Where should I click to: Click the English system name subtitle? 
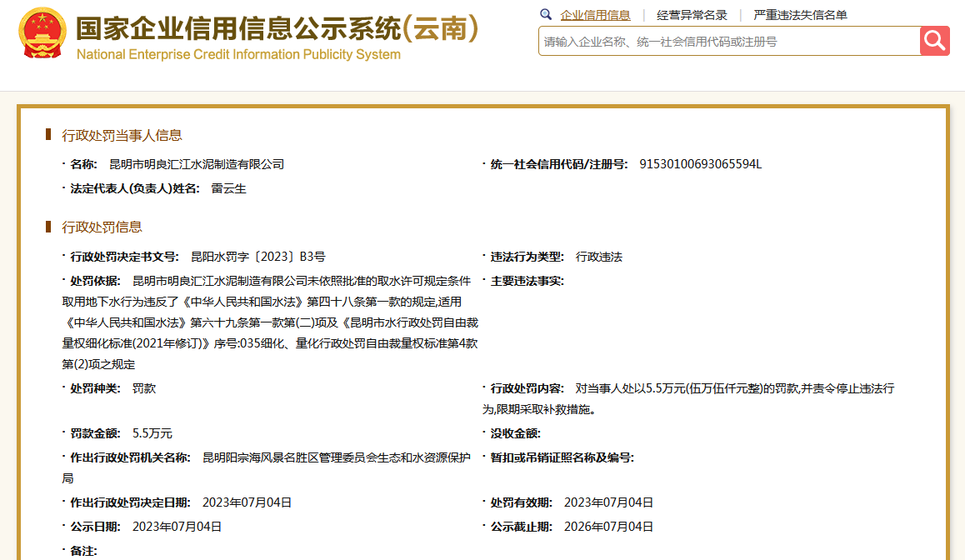[x=238, y=55]
